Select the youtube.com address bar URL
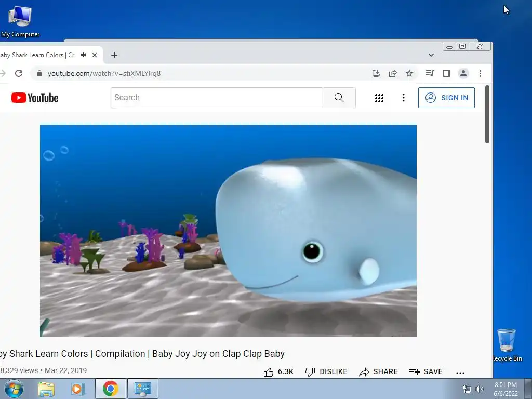 click(x=104, y=73)
